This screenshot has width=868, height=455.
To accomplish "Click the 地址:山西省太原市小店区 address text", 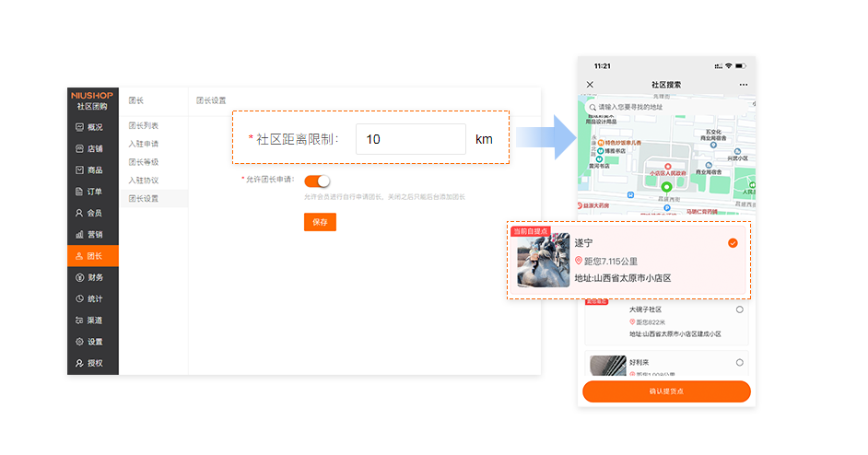I will 623,278.
